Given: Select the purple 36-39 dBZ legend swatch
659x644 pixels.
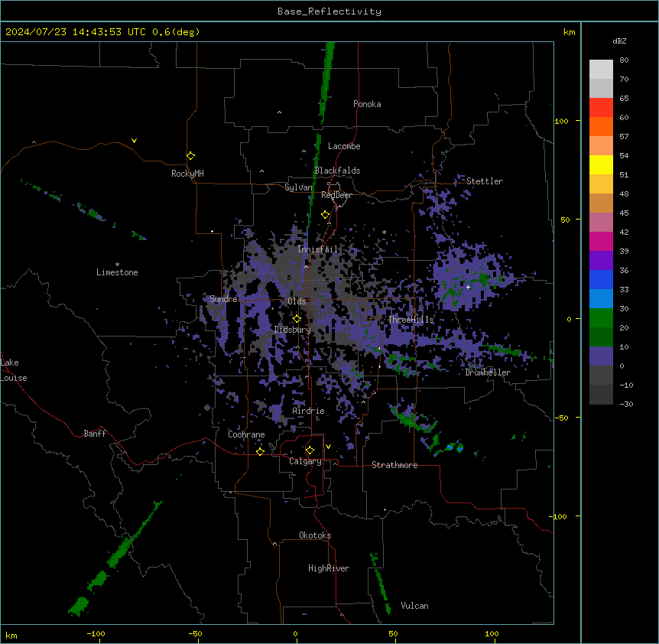Looking at the screenshot, I should pyautogui.click(x=601, y=261).
